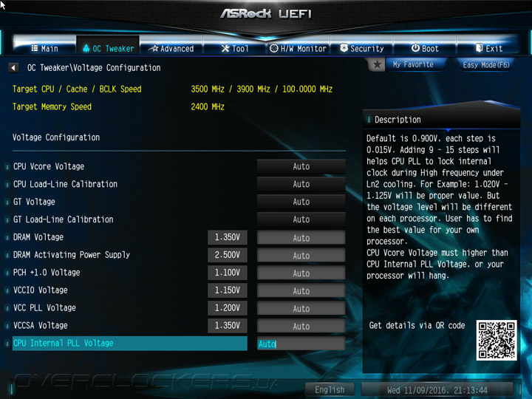Open the Tool tab
The image size is (532, 399).
tap(235, 49)
